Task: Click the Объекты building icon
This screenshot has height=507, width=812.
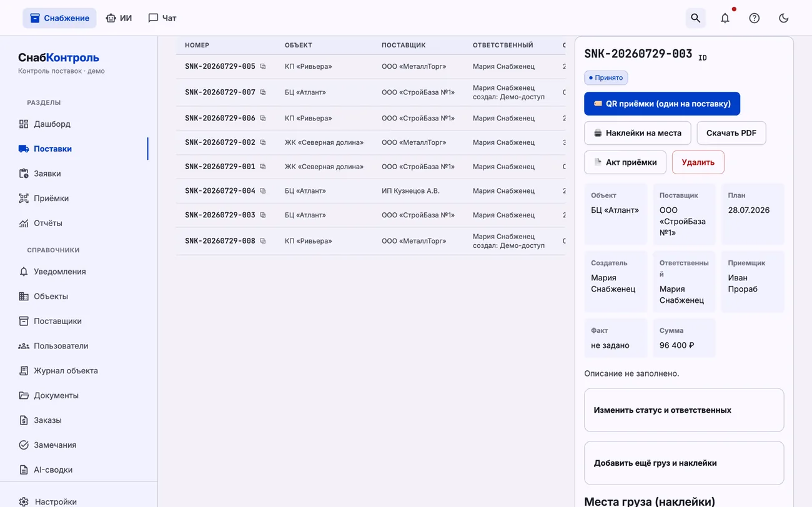Action: [x=24, y=297]
